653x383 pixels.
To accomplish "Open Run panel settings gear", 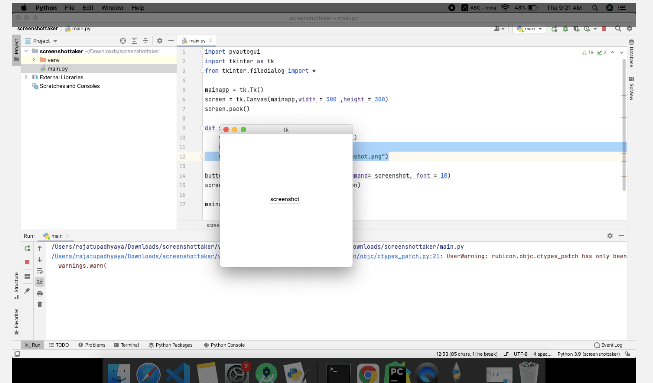I will [x=610, y=236].
